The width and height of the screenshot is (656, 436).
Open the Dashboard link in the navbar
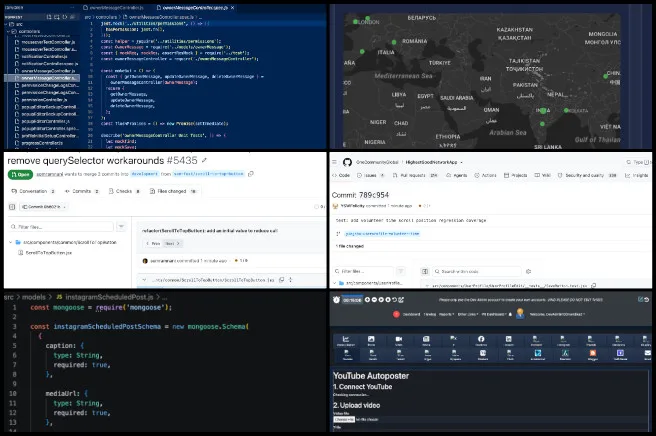click(x=411, y=314)
